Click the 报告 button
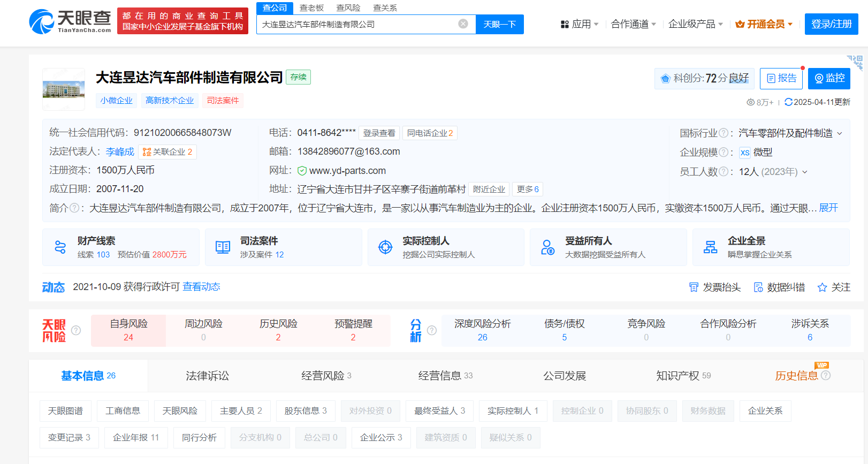Viewport: 868px width, 464px height. pos(781,78)
